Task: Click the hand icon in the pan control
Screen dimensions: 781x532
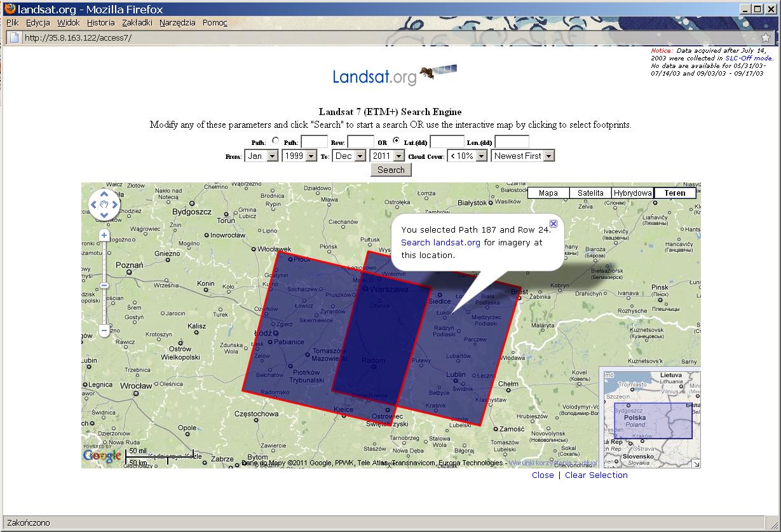Action: [104, 205]
